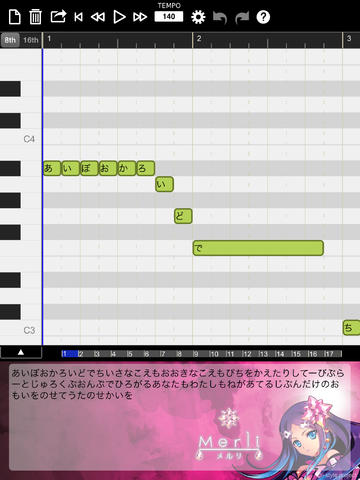Tap measure 3 marker in the ruler
Screen dimensions: 360x480
point(349,39)
